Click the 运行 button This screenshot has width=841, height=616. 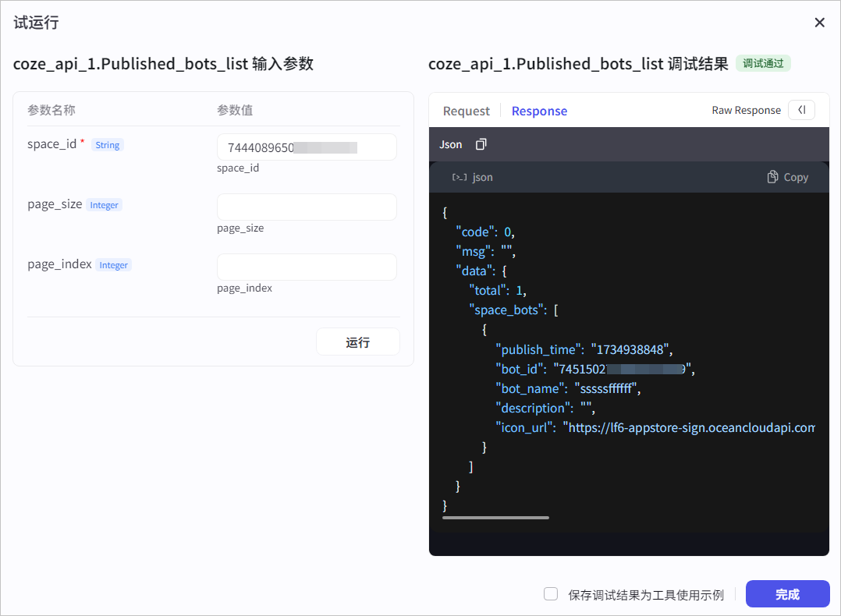tap(358, 342)
